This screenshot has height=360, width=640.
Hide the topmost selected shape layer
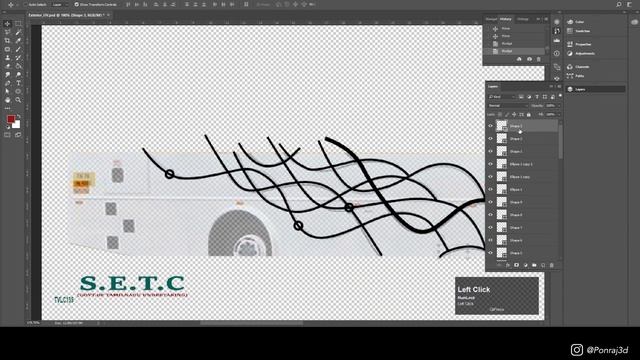point(491,126)
